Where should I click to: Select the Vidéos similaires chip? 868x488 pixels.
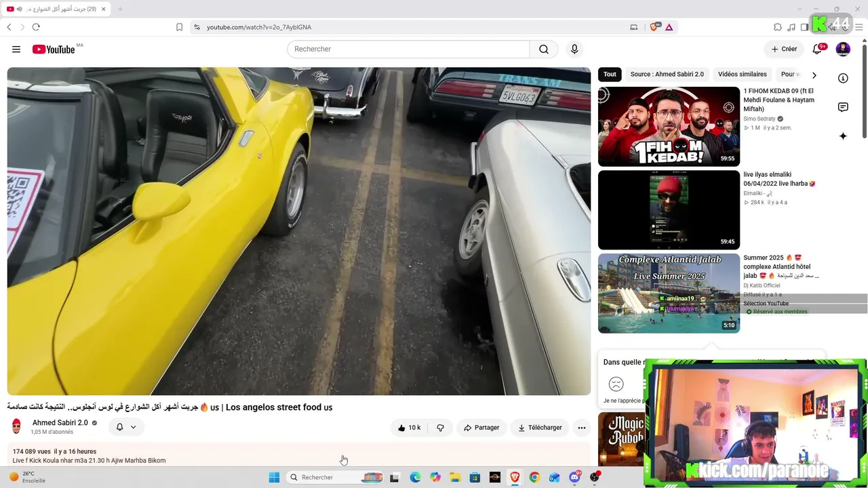[743, 75]
